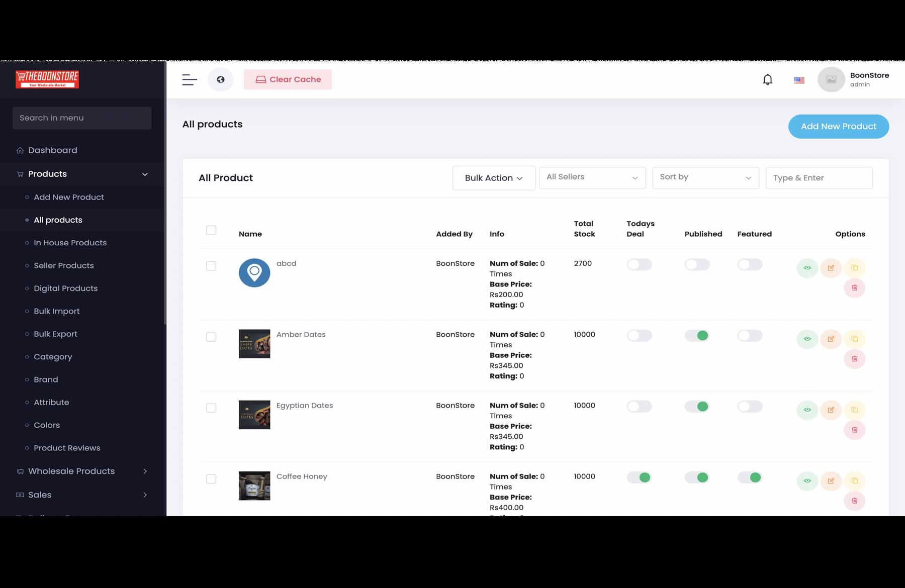Click the delete trash icon for Coffee Honey
Image resolution: width=905 pixels, height=588 pixels.
854,501
